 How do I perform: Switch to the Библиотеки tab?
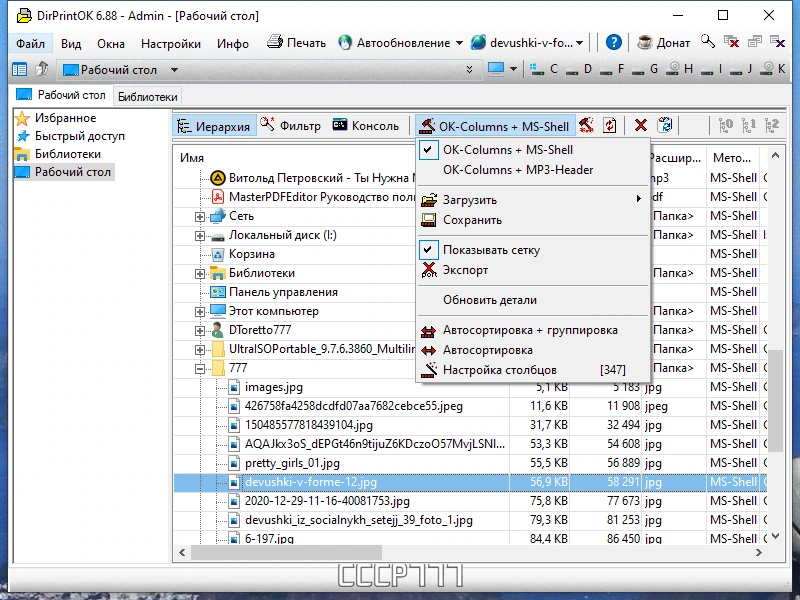147,97
